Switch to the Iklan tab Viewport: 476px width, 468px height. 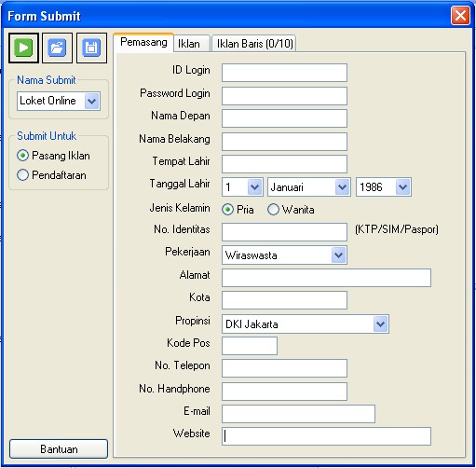point(192,44)
